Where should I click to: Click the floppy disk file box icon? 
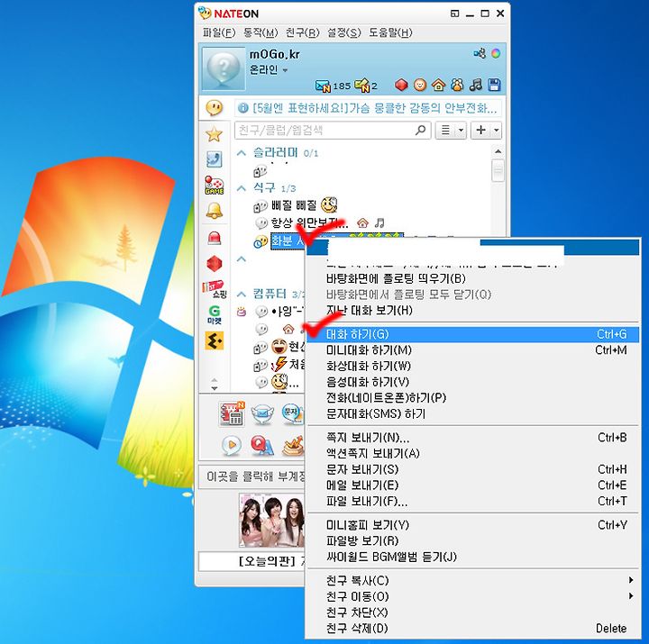494,86
